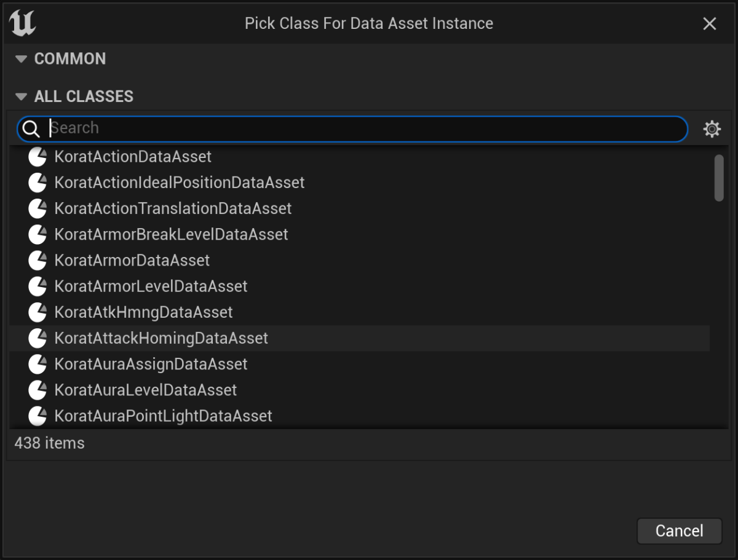Close the Pick Class dialog
The width and height of the screenshot is (738, 560).
coord(710,23)
